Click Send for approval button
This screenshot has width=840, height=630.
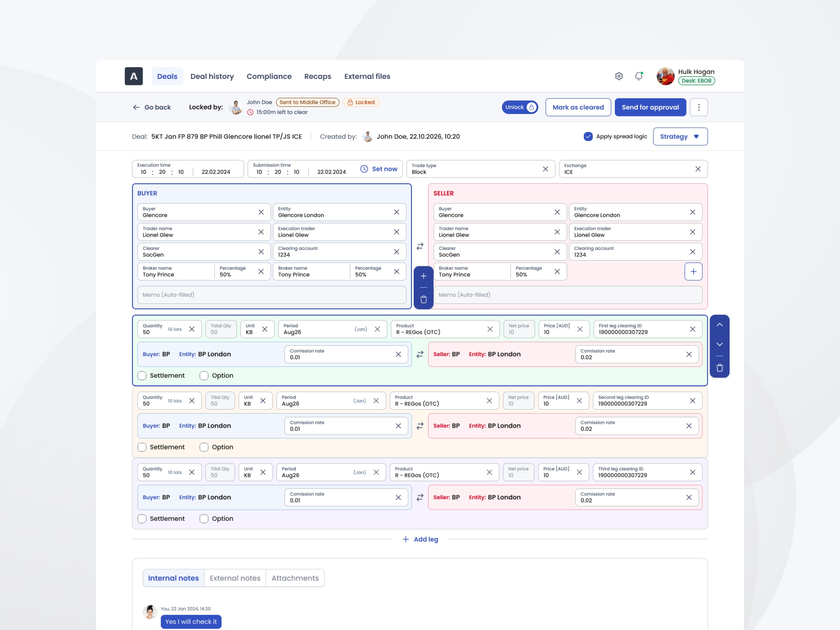(650, 107)
